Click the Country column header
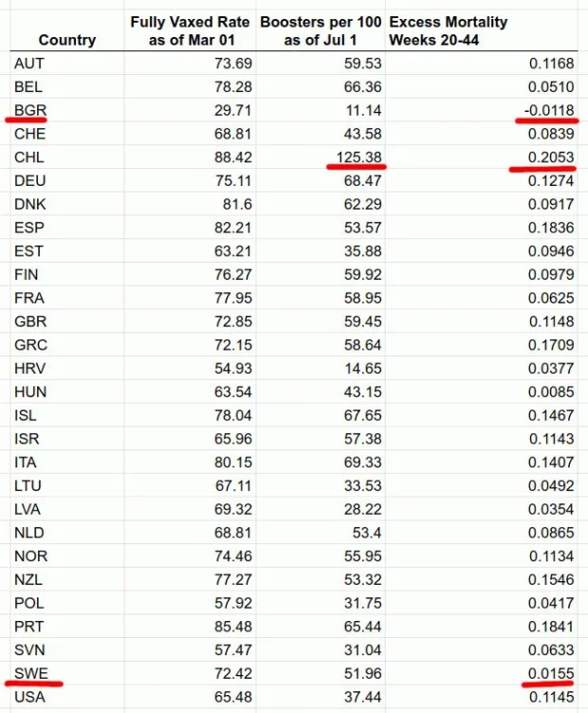Screen dimensions: 588x713 click(66, 40)
